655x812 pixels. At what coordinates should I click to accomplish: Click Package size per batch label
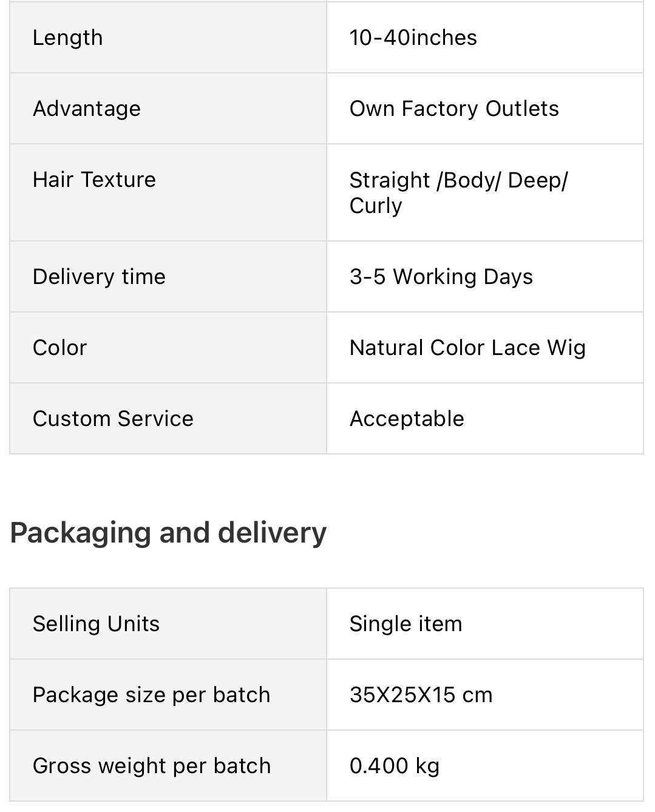coord(151,695)
